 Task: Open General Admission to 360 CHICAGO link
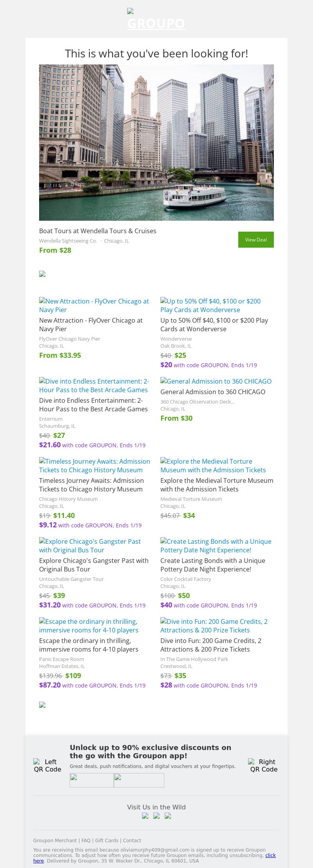tap(216, 381)
